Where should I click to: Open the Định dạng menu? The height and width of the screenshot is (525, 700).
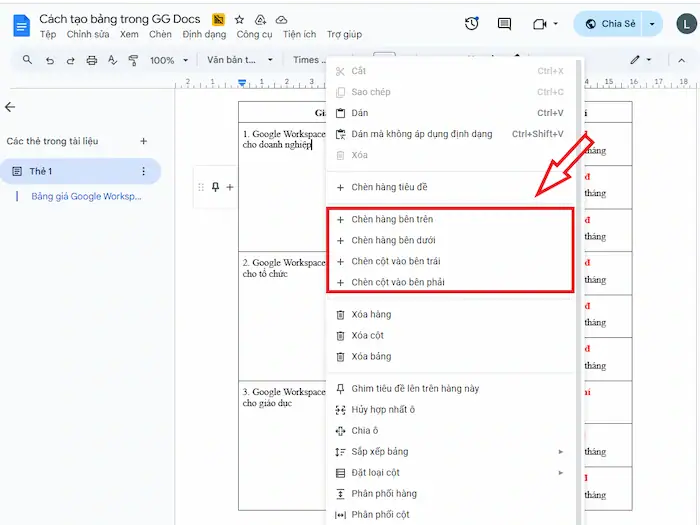tap(204, 34)
